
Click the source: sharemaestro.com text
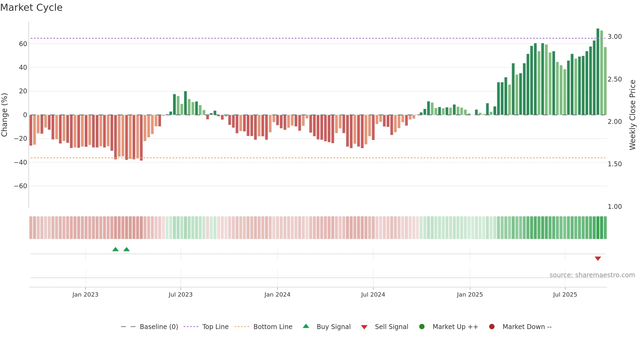pyautogui.click(x=592, y=275)
